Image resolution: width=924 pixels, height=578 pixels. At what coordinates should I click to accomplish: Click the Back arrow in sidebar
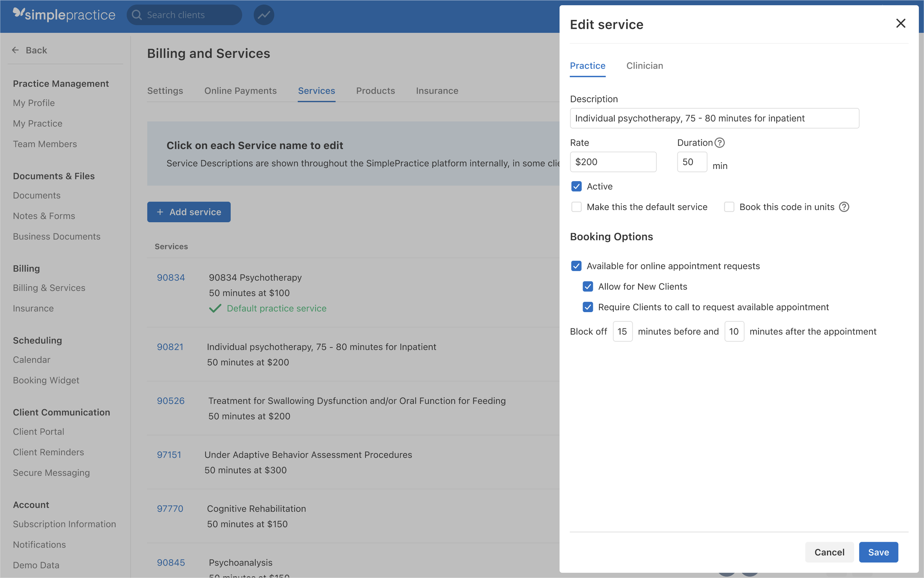15,50
